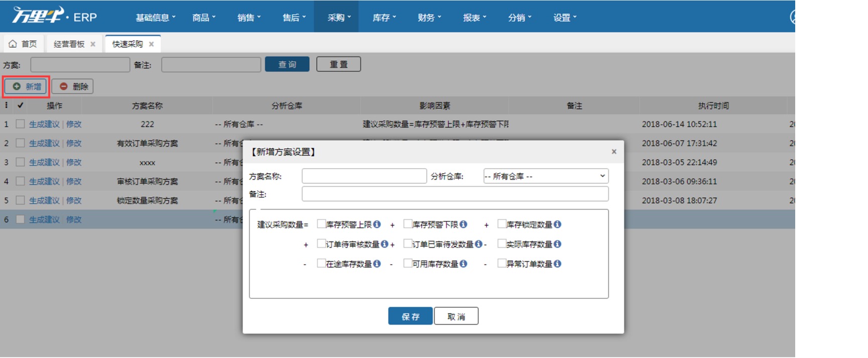The height and width of the screenshot is (358, 868).
Task: Check the 订单待审核数量 checkbox
Action: point(321,244)
